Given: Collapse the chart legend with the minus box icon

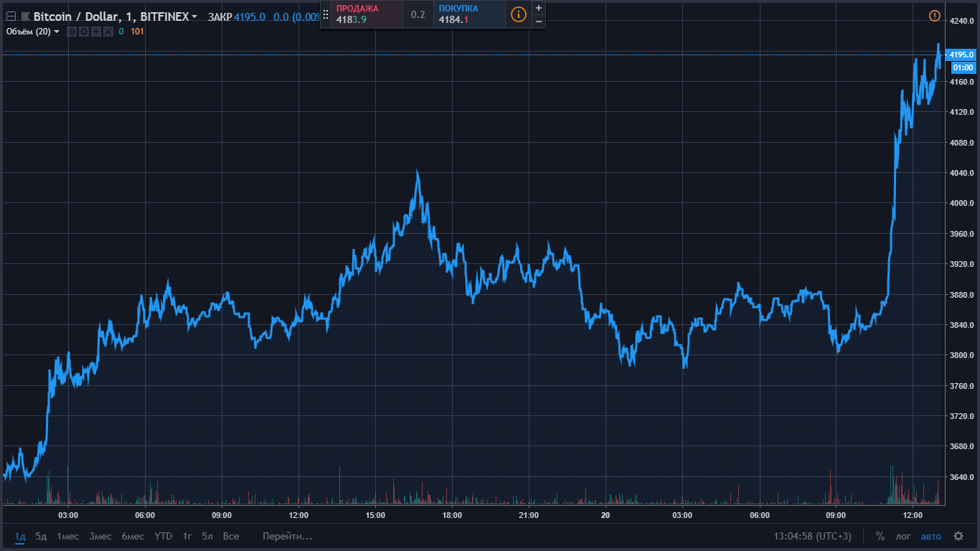Looking at the screenshot, I should click(x=11, y=17).
